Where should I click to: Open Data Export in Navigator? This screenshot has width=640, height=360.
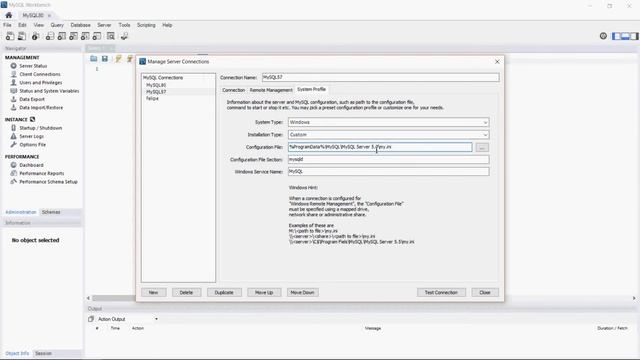click(x=32, y=99)
